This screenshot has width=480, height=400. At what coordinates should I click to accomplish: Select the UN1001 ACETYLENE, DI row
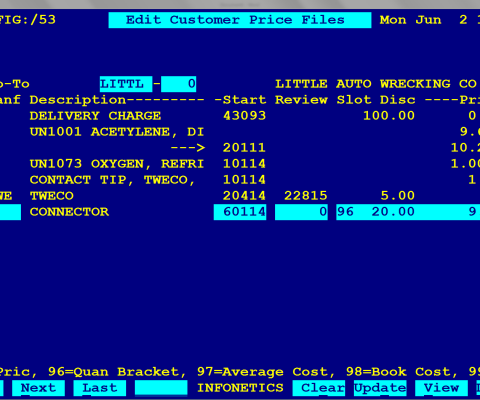tap(117, 132)
